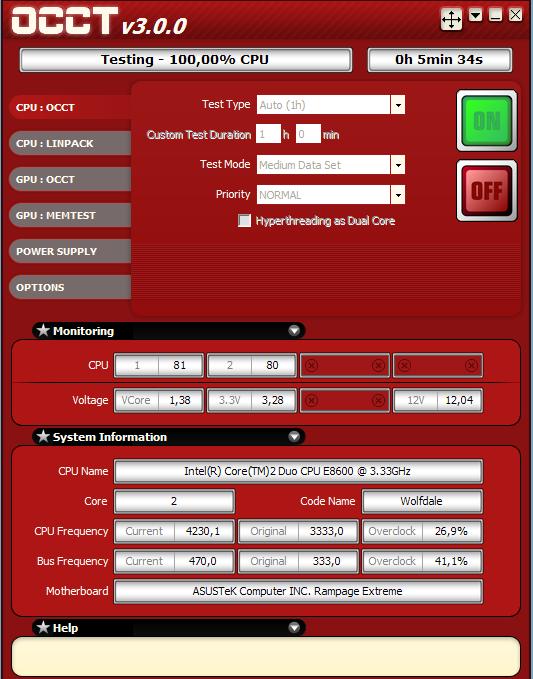Go to GPU : MEMTEST tab
This screenshot has width=533, height=679.
point(70,215)
